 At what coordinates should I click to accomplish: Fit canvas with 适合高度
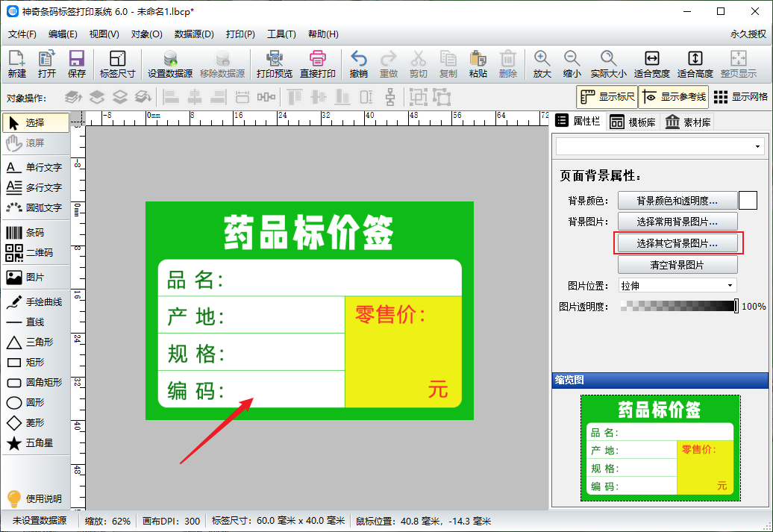695,64
